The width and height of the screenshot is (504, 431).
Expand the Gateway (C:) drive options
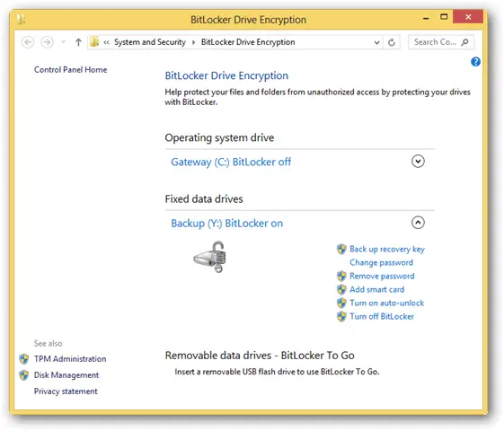pos(418,162)
